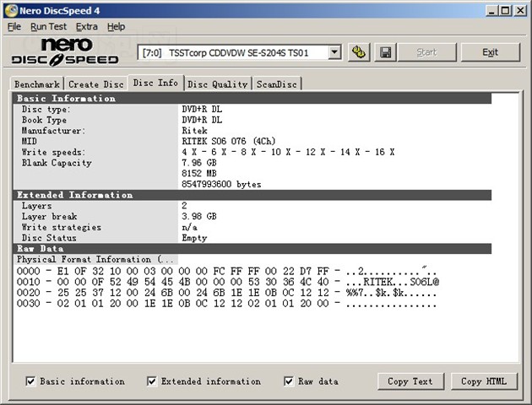Click the '8152 MB' capacity value

coord(199,173)
